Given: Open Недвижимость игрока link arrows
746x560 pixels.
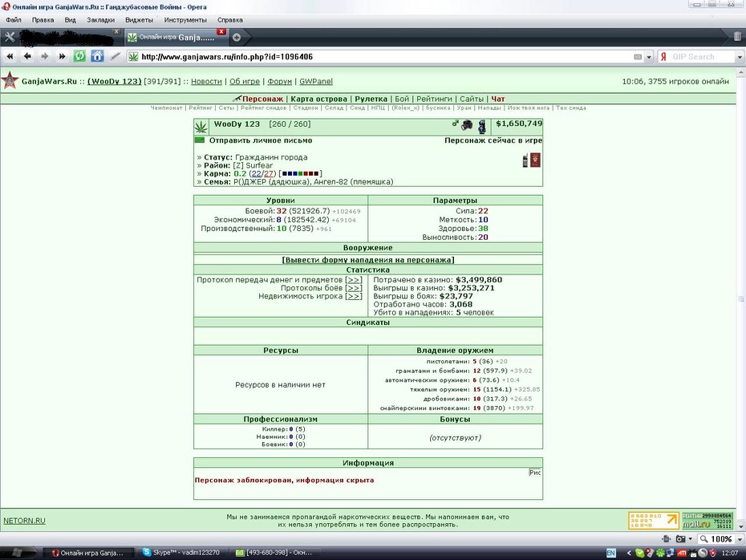Looking at the screenshot, I should [x=354, y=296].
